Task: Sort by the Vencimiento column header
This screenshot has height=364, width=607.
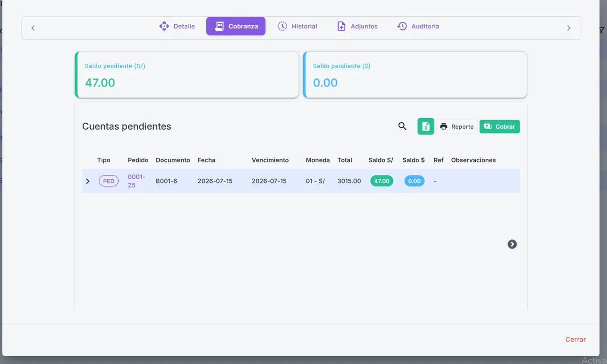Action: point(270,160)
